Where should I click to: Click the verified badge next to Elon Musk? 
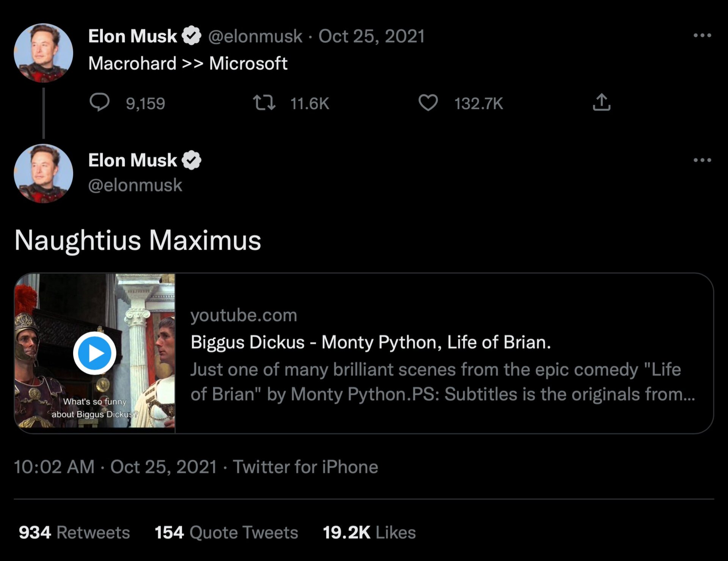tap(191, 36)
